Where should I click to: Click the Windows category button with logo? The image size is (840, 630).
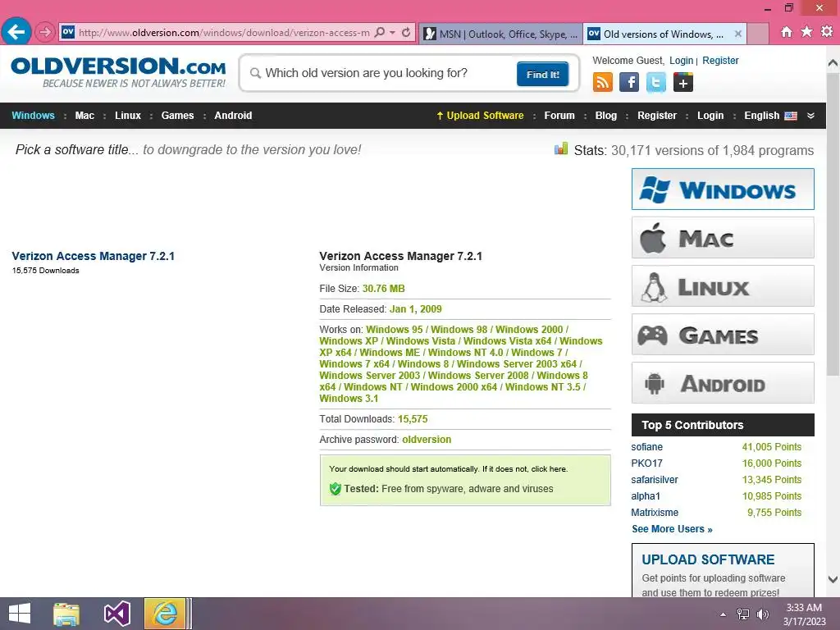[723, 189]
